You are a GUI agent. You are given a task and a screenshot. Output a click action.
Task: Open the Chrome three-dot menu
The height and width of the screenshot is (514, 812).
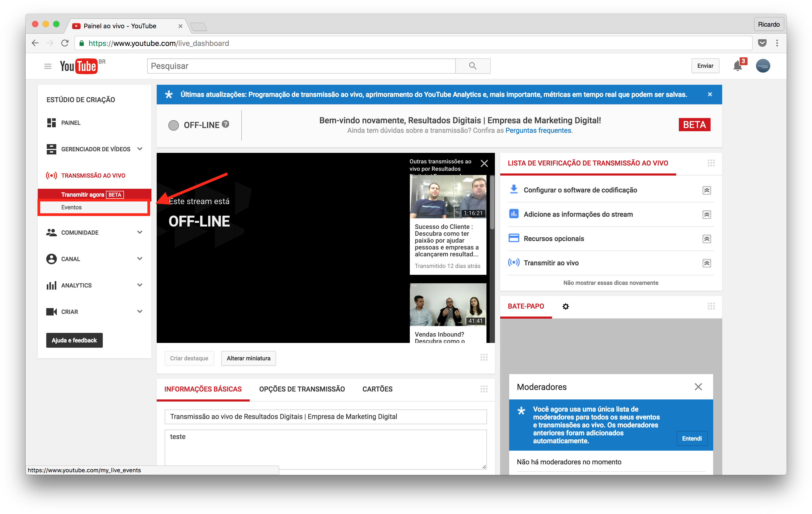point(777,43)
